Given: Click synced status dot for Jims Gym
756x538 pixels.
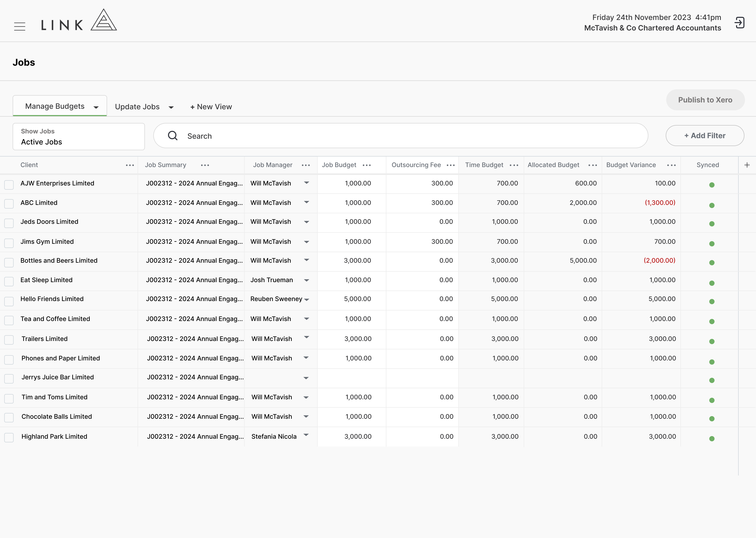Looking at the screenshot, I should point(712,244).
